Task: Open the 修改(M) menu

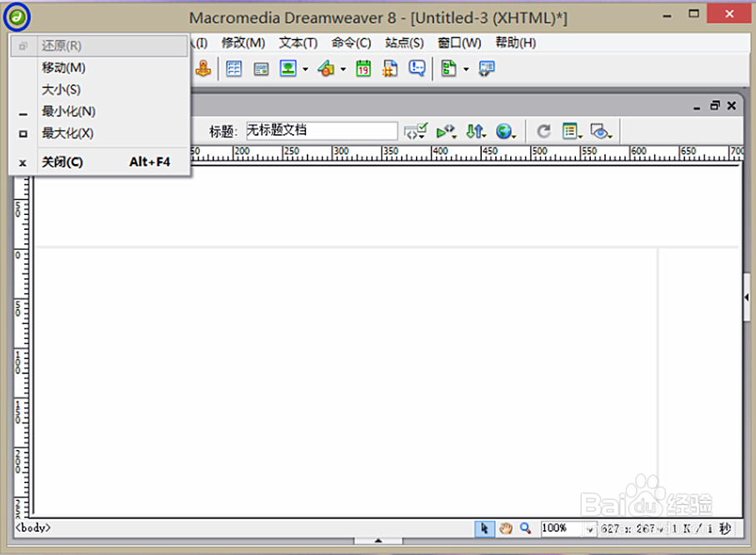Action: click(x=243, y=42)
